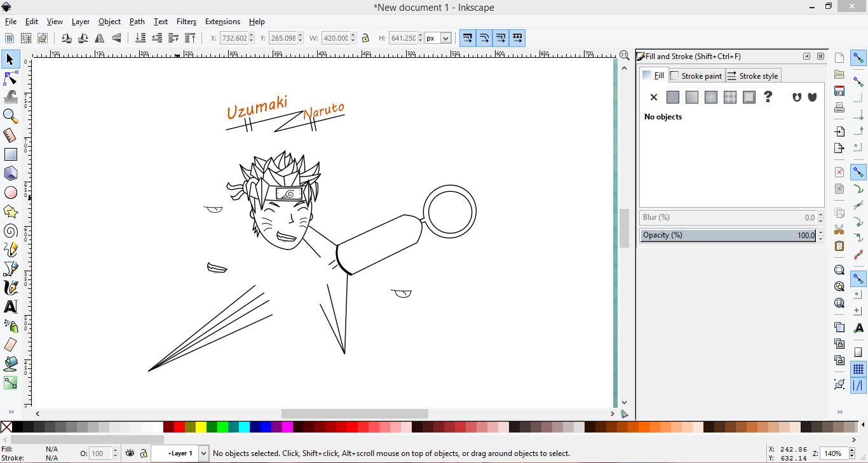The width and height of the screenshot is (868, 463).
Task: Select the Text tool in toolbox
Action: [x=11, y=307]
